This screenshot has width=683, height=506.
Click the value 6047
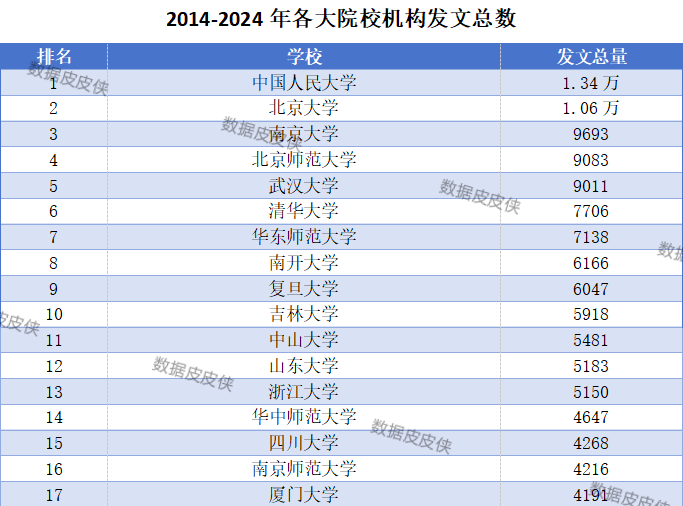[x=591, y=289]
